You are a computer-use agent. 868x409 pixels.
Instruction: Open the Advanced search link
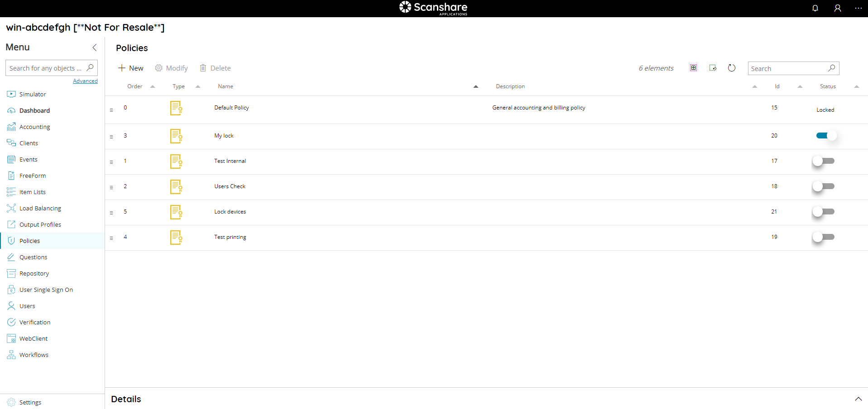[x=85, y=81]
